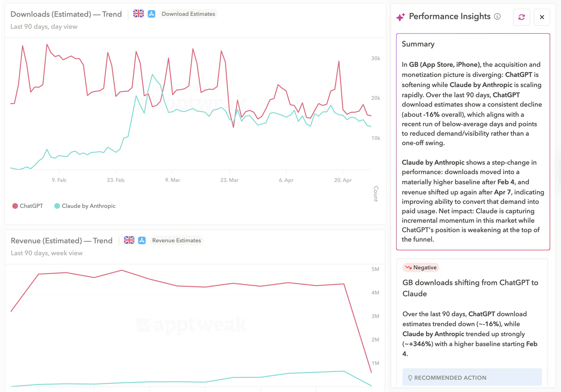Open the 'Last 90 days, day view' selector
This screenshot has height=392, width=561.
(44, 26)
